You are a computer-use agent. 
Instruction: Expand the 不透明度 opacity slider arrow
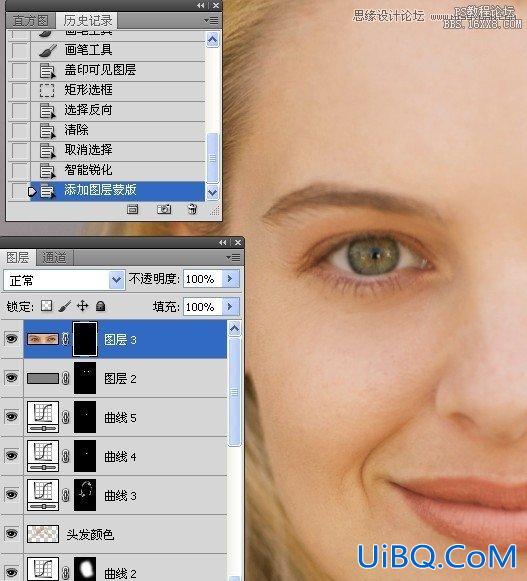[x=230, y=279]
